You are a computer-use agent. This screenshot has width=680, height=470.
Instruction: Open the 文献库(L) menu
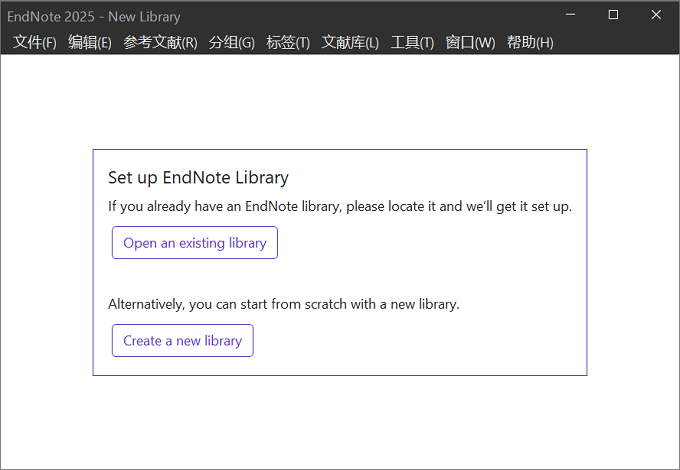tap(350, 42)
